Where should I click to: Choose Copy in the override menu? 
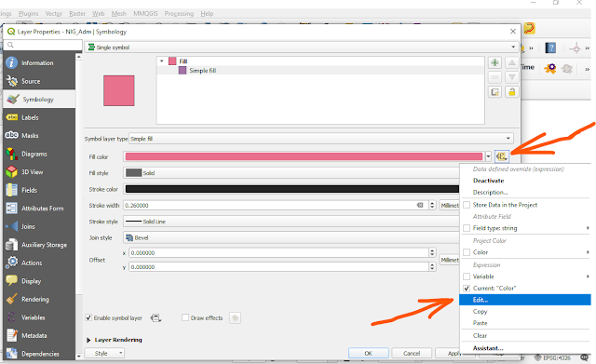481,312
